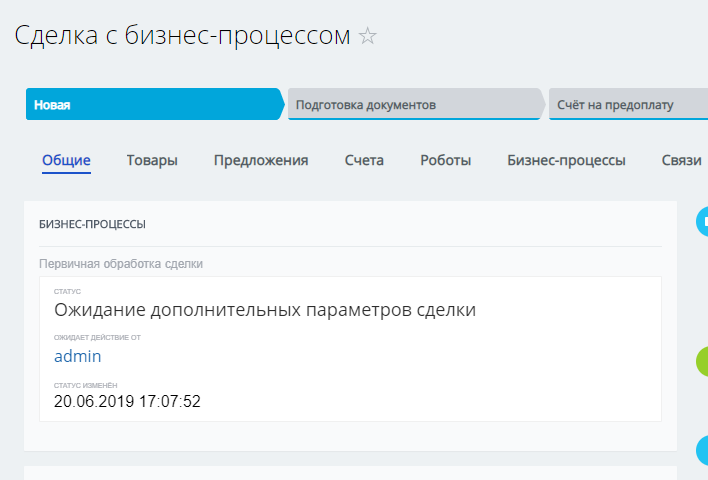Click the deal title Сделка с бизнес-процессом
Viewport: 708px width, 480px height.
click(182, 36)
